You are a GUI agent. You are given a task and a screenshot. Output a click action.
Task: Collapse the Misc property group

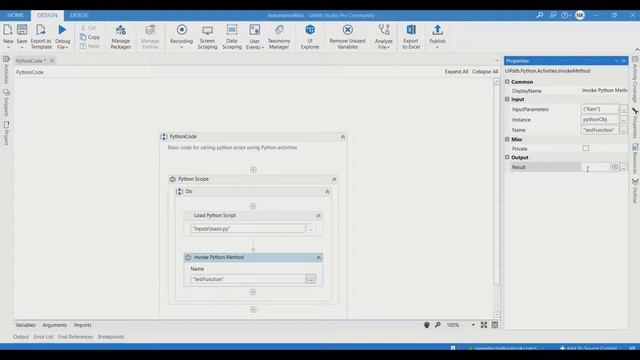click(507, 139)
